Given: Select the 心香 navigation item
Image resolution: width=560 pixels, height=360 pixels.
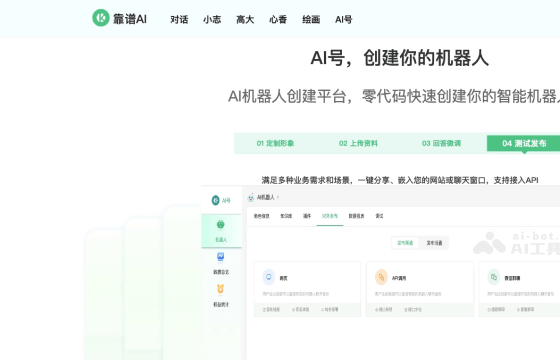Looking at the screenshot, I should (x=278, y=19).
